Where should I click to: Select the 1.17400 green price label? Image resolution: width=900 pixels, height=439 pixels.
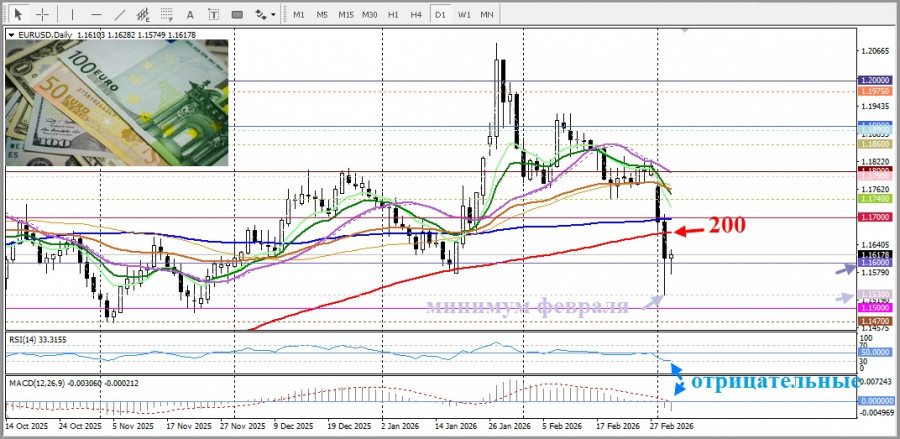click(875, 199)
